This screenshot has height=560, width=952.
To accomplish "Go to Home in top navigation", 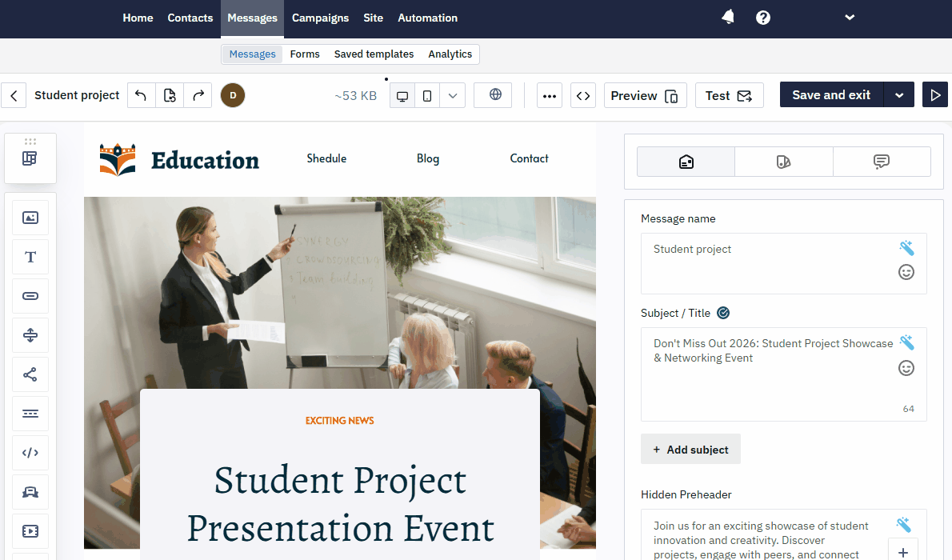I will pos(138,18).
